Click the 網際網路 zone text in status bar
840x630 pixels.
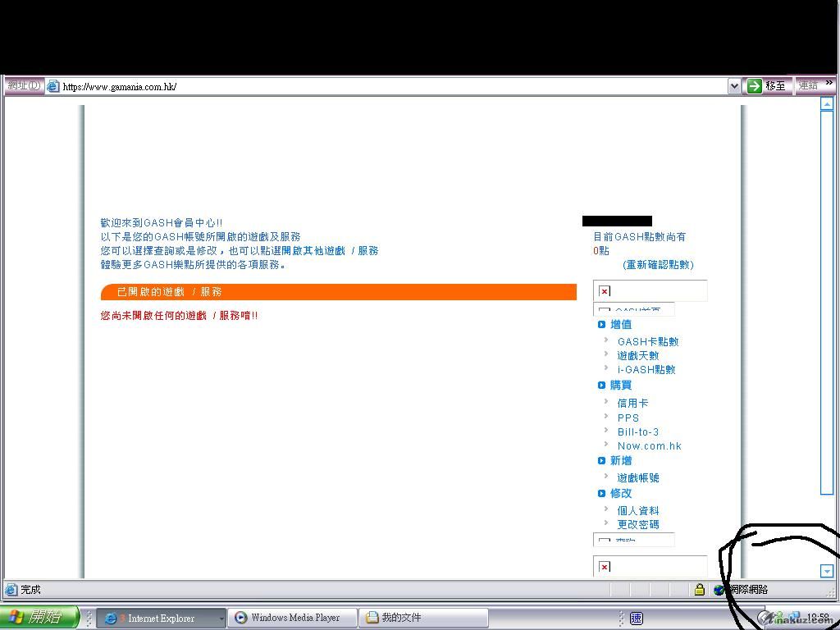[748, 590]
